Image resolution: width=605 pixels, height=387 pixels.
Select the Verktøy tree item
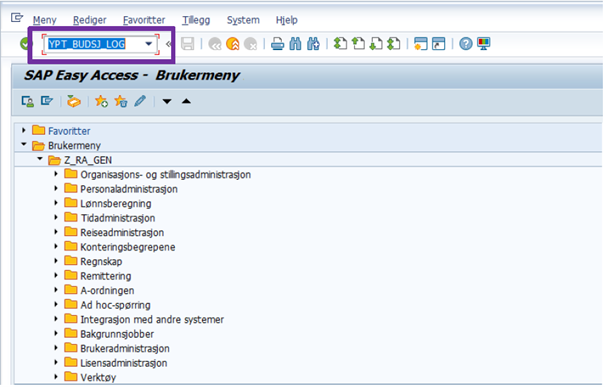[98, 377]
